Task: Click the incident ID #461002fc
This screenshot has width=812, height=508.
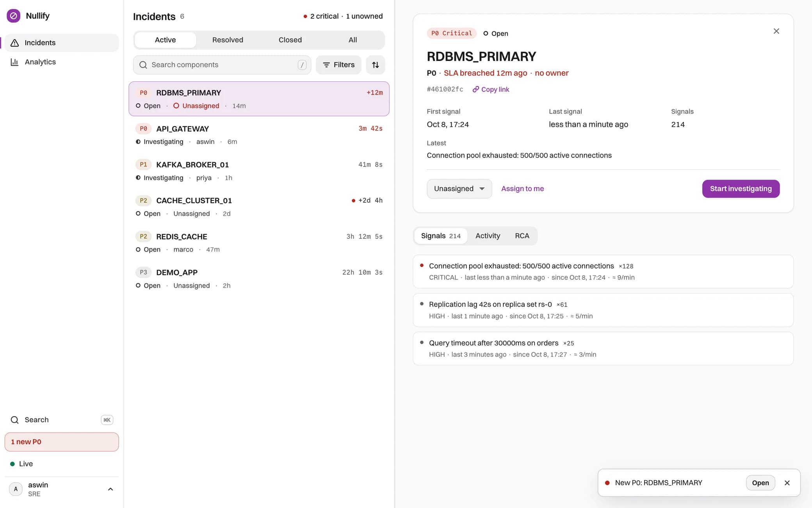Action: pyautogui.click(x=445, y=89)
